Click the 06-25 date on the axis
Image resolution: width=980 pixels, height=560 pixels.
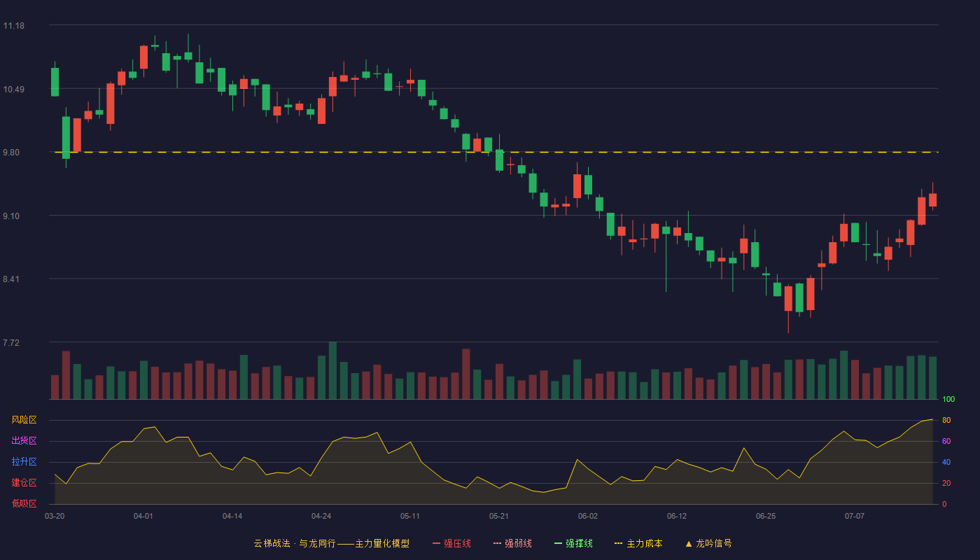pos(766,516)
